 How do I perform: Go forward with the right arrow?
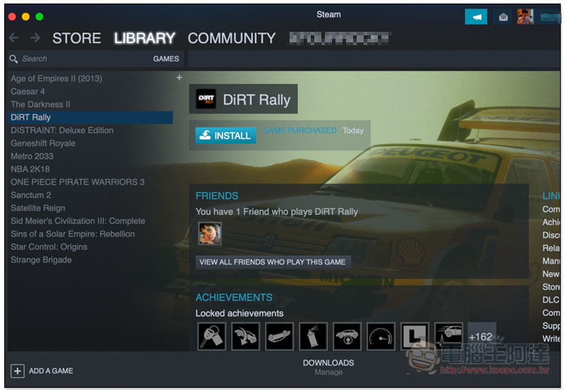pos(35,38)
